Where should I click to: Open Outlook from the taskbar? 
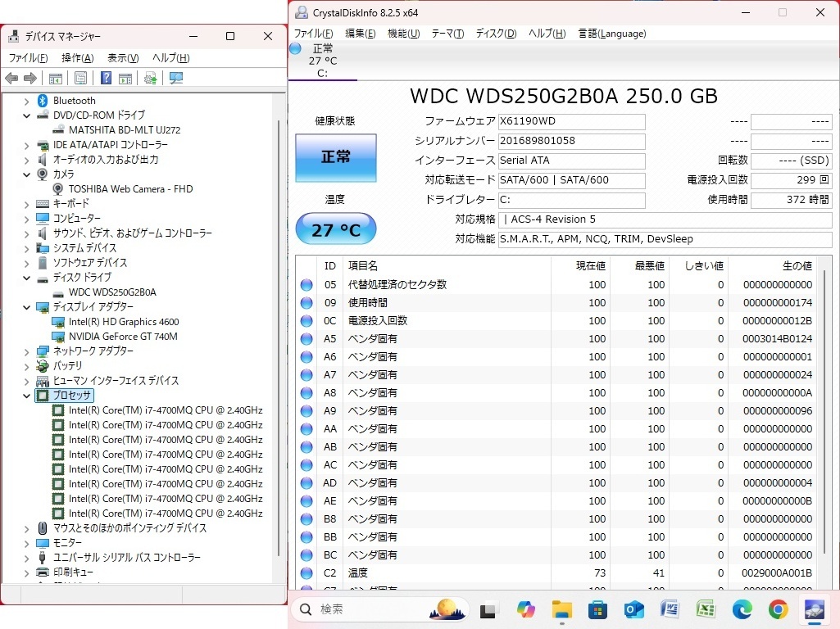633,609
